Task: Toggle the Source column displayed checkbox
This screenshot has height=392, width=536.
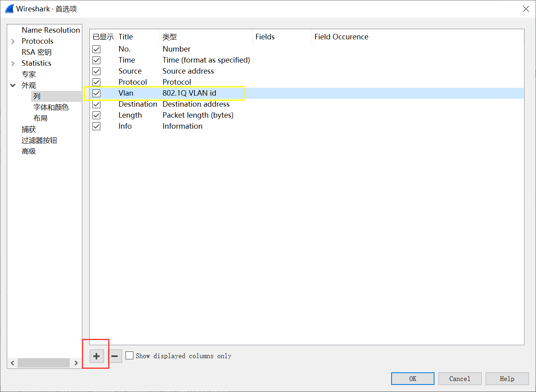Action: [x=96, y=71]
